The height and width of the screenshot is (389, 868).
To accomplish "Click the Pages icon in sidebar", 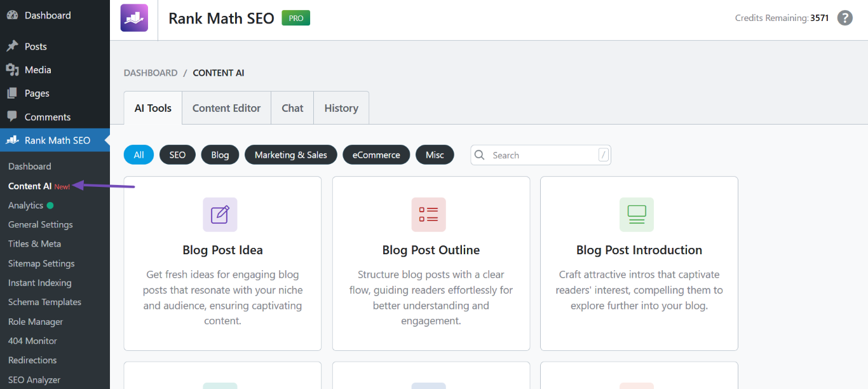I will click(x=12, y=93).
